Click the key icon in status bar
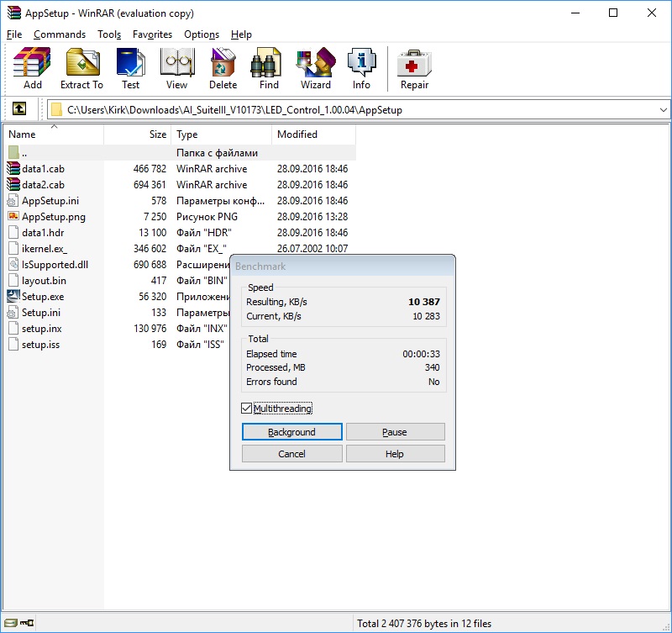The height and width of the screenshot is (633, 672). coord(27,623)
